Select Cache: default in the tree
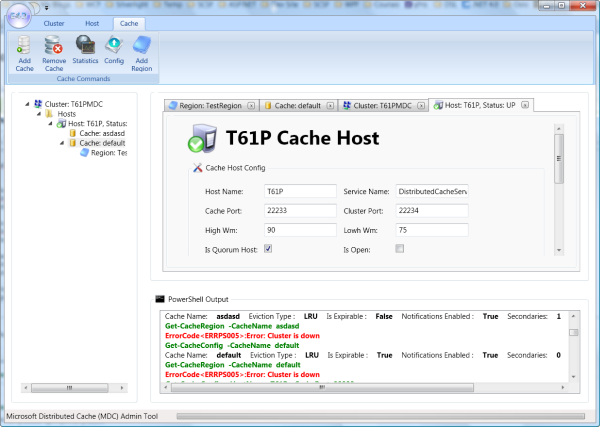Viewport: 600px width, 427px height. [x=102, y=143]
